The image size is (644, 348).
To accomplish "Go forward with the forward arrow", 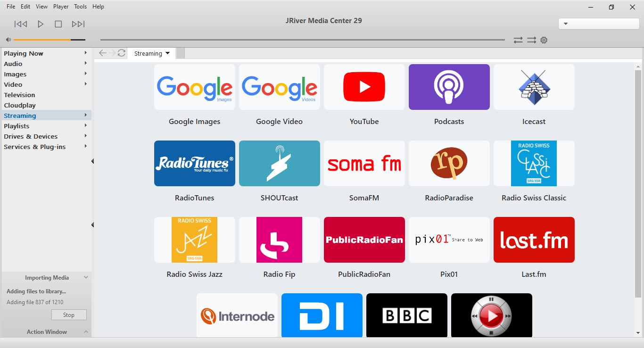I will tap(112, 53).
